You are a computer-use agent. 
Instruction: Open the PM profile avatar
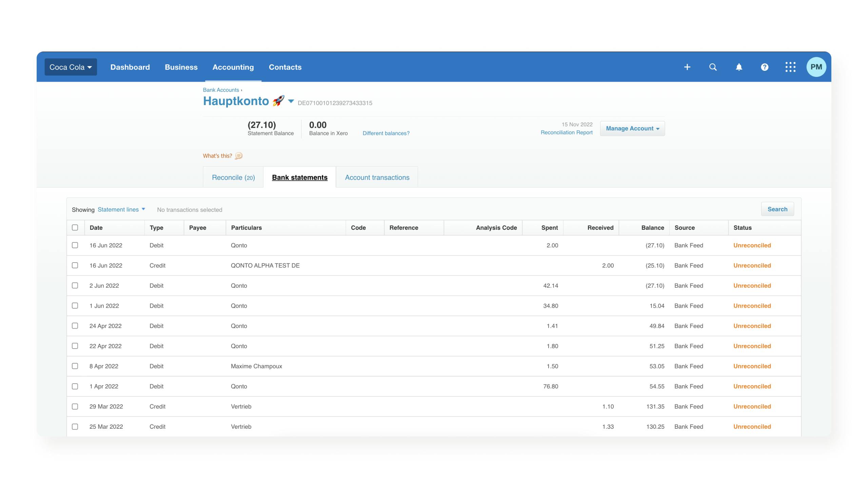pos(816,67)
